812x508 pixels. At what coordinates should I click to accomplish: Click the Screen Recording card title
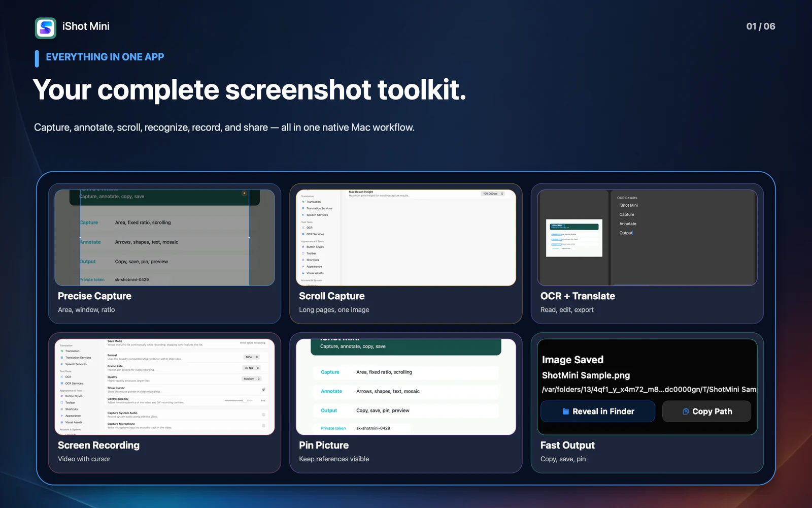tap(98, 446)
